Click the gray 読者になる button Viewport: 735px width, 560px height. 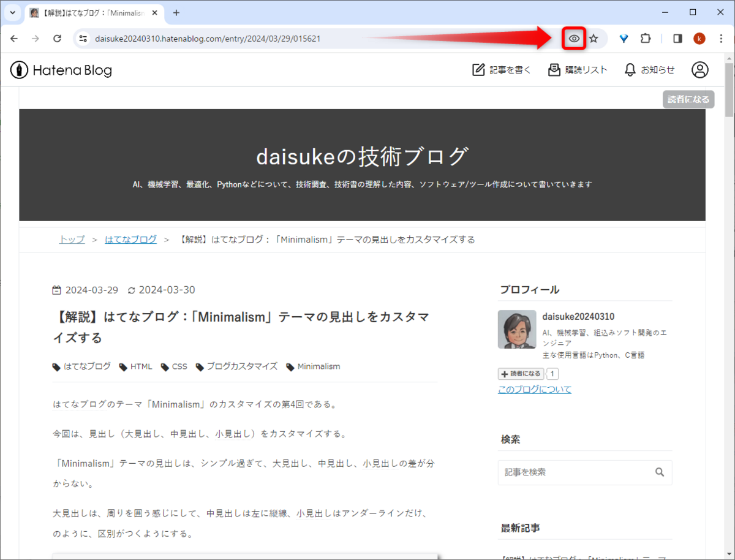coord(688,99)
